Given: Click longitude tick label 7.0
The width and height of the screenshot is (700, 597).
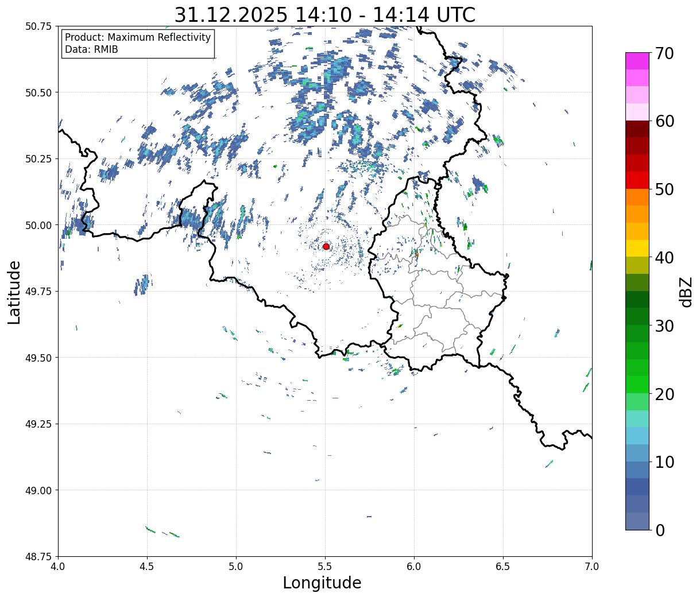Looking at the screenshot, I should coord(592,567).
